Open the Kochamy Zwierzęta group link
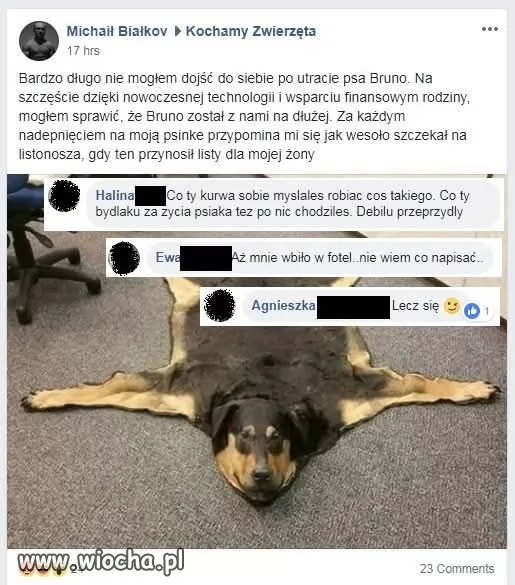The image size is (515, 585). pos(251,31)
